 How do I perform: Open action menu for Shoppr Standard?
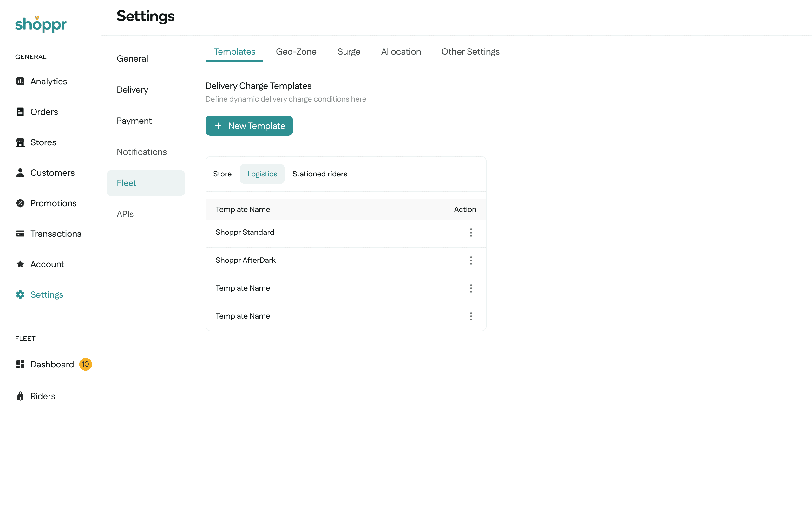tap(471, 233)
